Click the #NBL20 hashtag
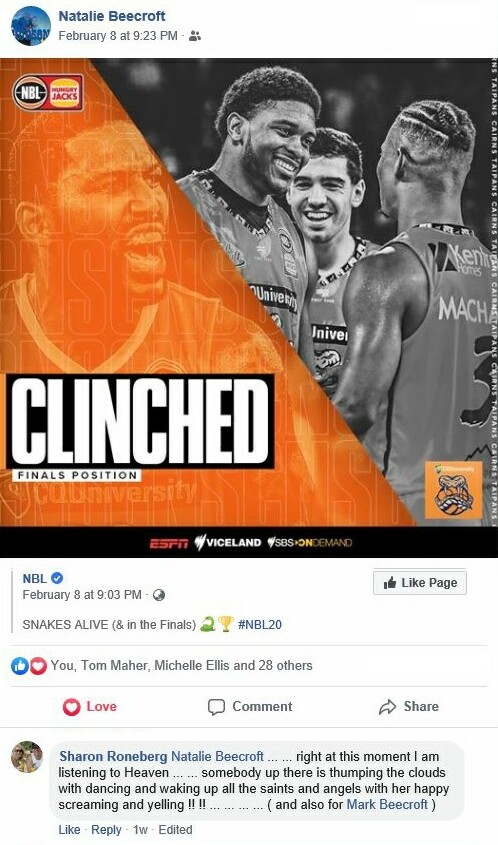This screenshot has width=498, height=845. click(x=260, y=625)
